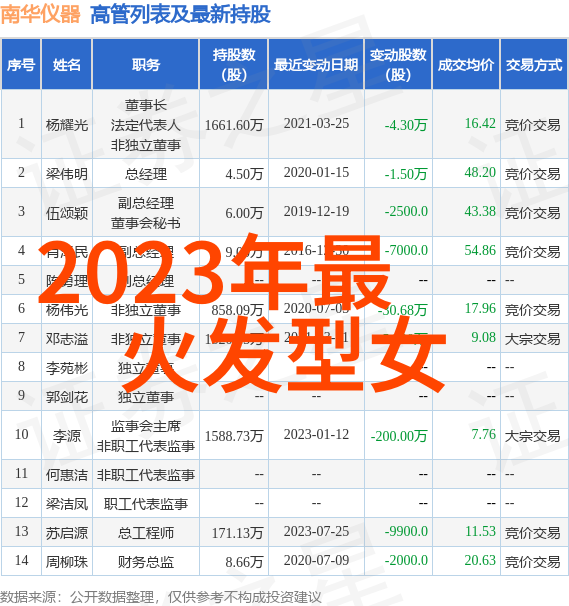Click 非职工代表监事 in 何惠洁's row

(x=146, y=474)
